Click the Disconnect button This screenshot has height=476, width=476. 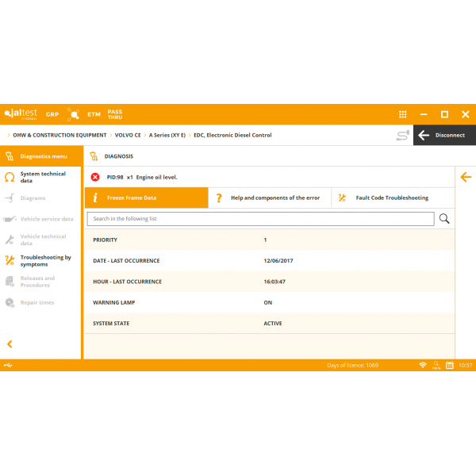tap(444, 135)
